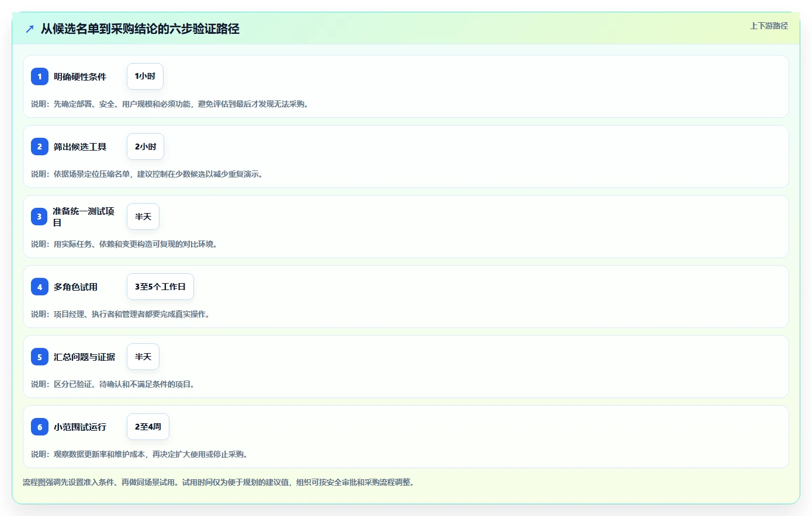Select the step title 准备统一测试项目
This screenshot has height=516, width=812.
pos(84,217)
